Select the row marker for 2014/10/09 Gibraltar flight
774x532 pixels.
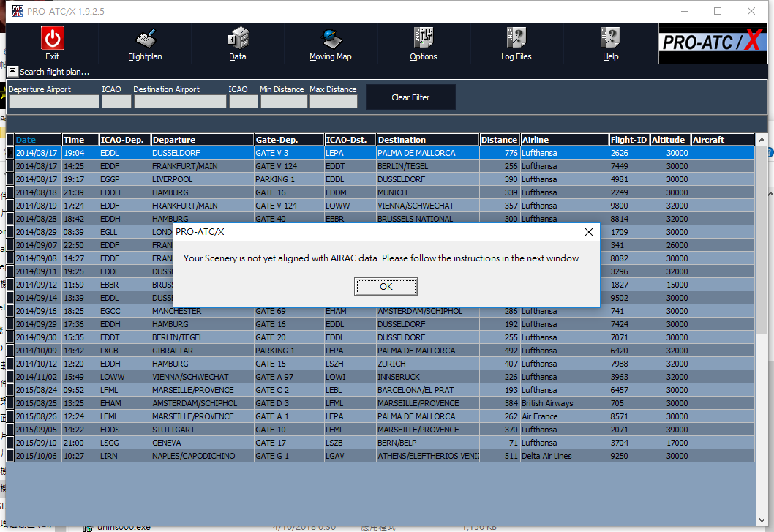pos(10,351)
